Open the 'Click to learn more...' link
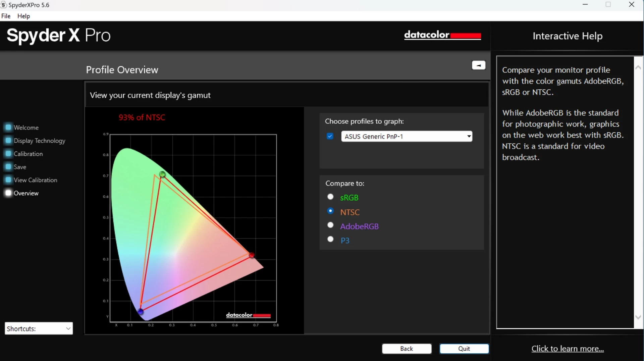 point(568,349)
